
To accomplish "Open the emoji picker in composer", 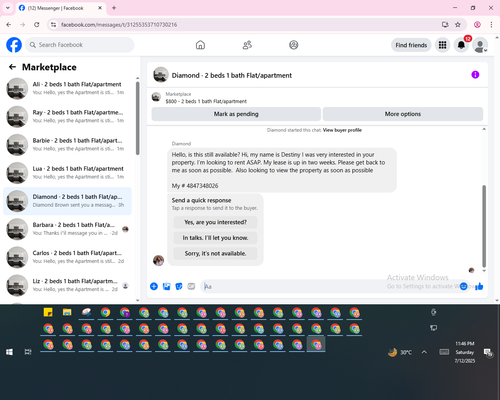I will [x=463, y=286].
